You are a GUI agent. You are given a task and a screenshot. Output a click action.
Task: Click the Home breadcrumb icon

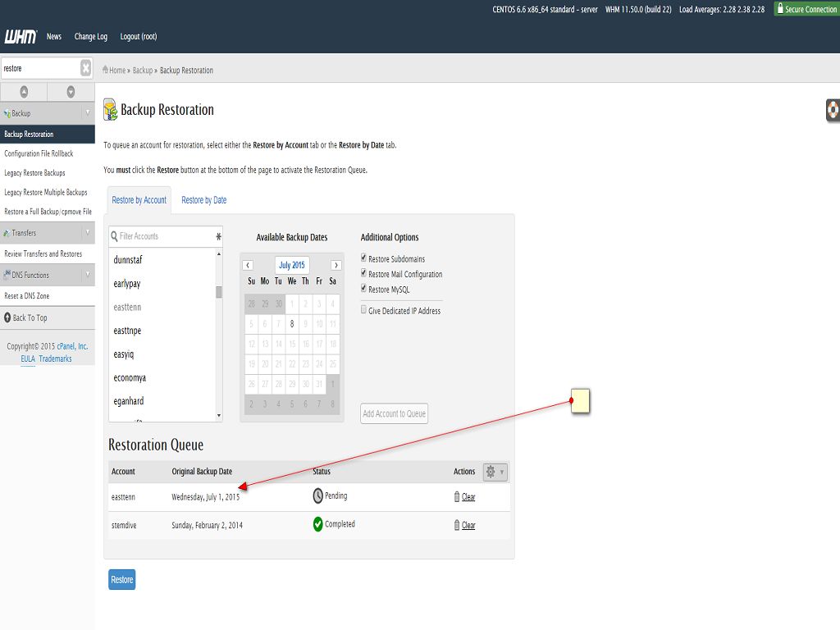tap(106, 70)
